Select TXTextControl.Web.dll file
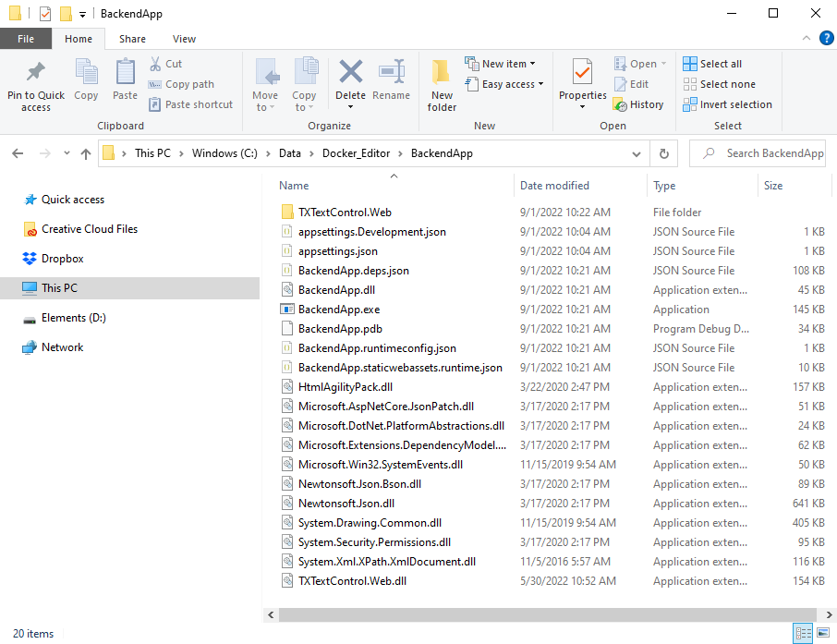Screen dimensions: 837x644 tap(352, 581)
